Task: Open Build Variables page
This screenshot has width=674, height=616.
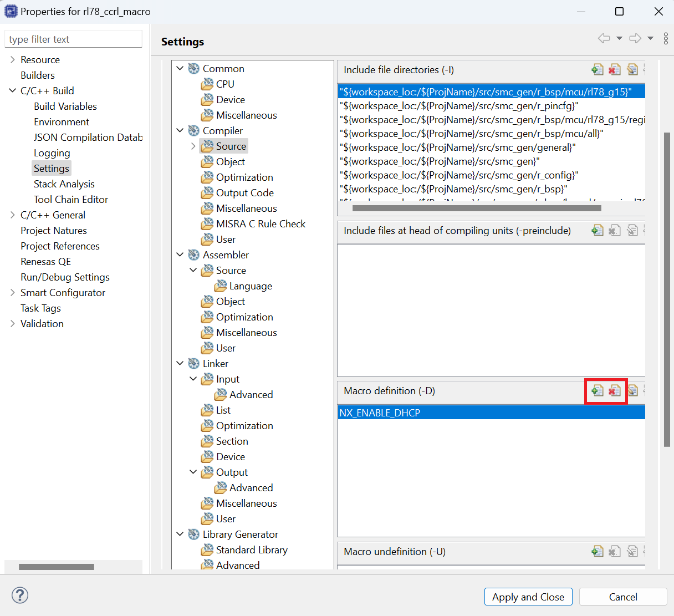Action: coord(65,106)
